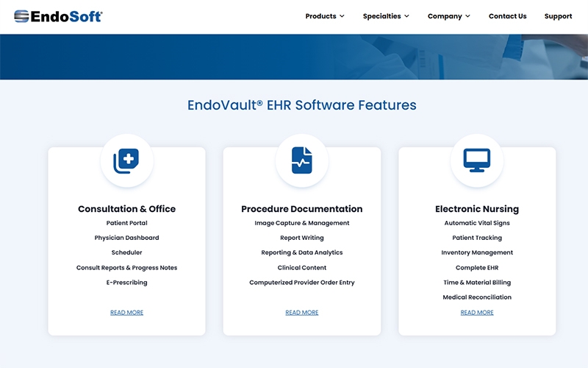
Task: Select Patient Portal feature text
Action: [x=126, y=223]
